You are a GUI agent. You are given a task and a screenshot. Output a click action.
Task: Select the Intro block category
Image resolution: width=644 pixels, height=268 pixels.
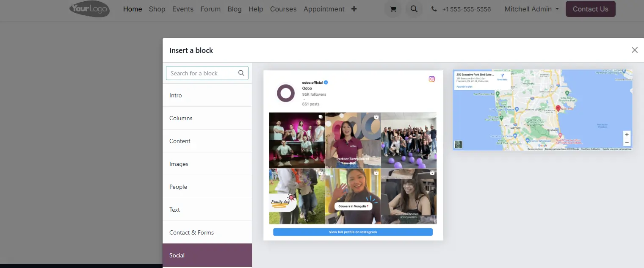click(207, 95)
